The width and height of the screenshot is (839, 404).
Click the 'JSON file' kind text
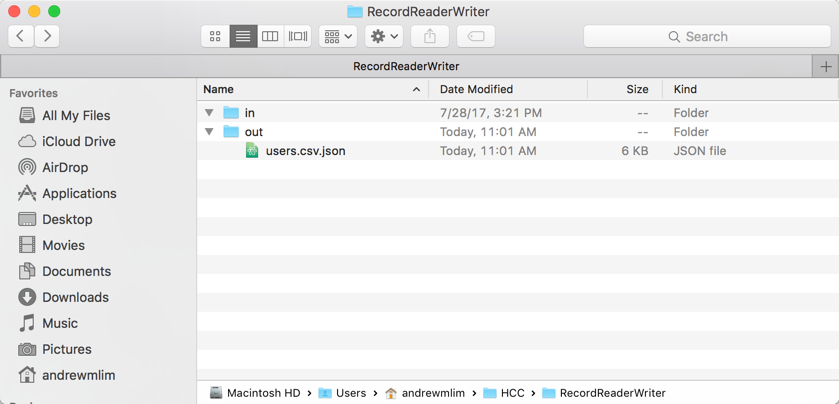(700, 151)
